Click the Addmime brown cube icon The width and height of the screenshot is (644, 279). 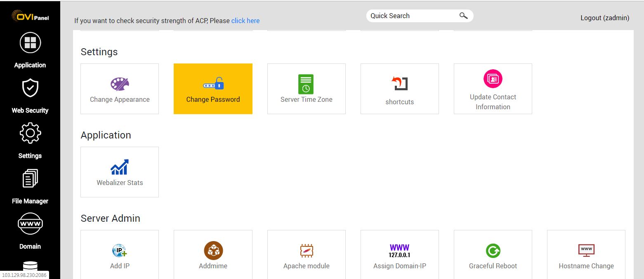pyautogui.click(x=213, y=251)
